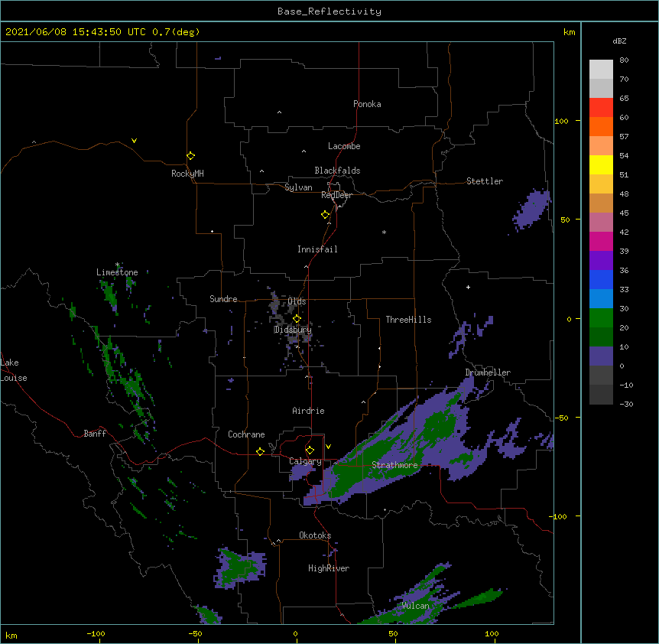Click the yellow station marker below Cochrane
659x644 pixels.
coord(260,451)
